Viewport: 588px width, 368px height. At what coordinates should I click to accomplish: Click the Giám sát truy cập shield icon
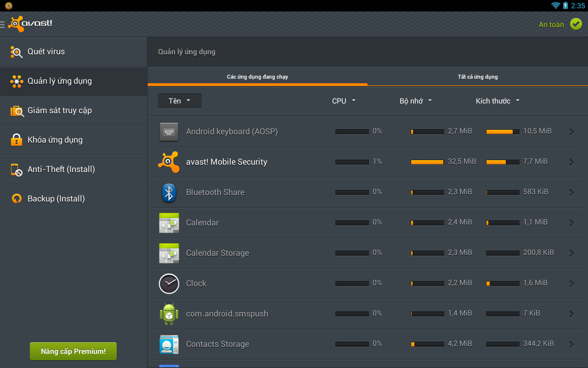coord(17,111)
